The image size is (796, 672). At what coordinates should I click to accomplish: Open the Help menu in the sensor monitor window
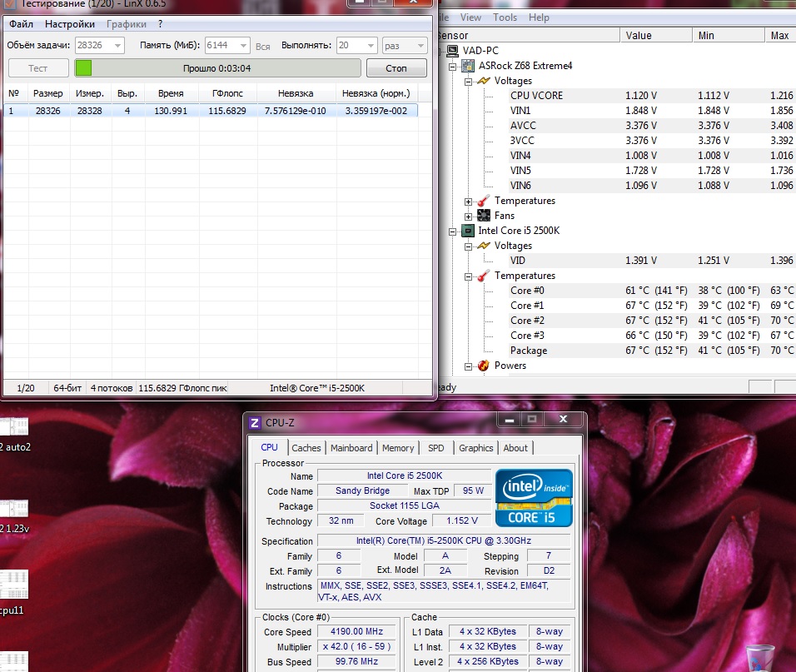pyautogui.click(x=539, y=17)
